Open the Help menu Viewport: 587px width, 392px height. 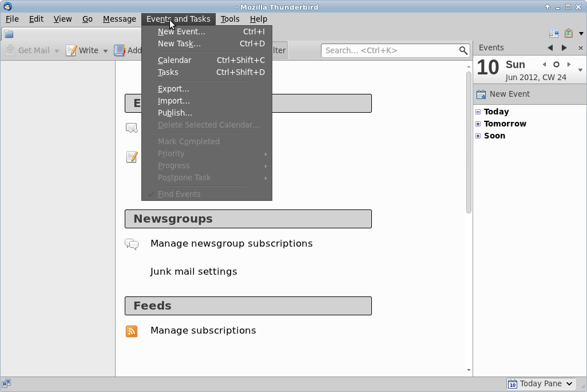258,19
